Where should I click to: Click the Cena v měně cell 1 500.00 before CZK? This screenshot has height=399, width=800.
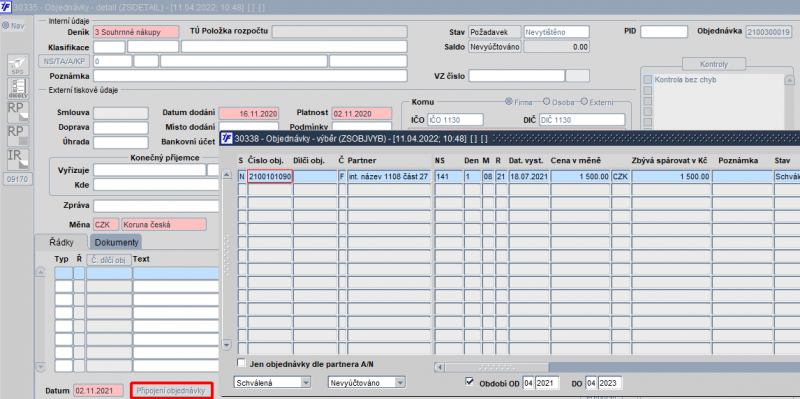click(581, 177)
